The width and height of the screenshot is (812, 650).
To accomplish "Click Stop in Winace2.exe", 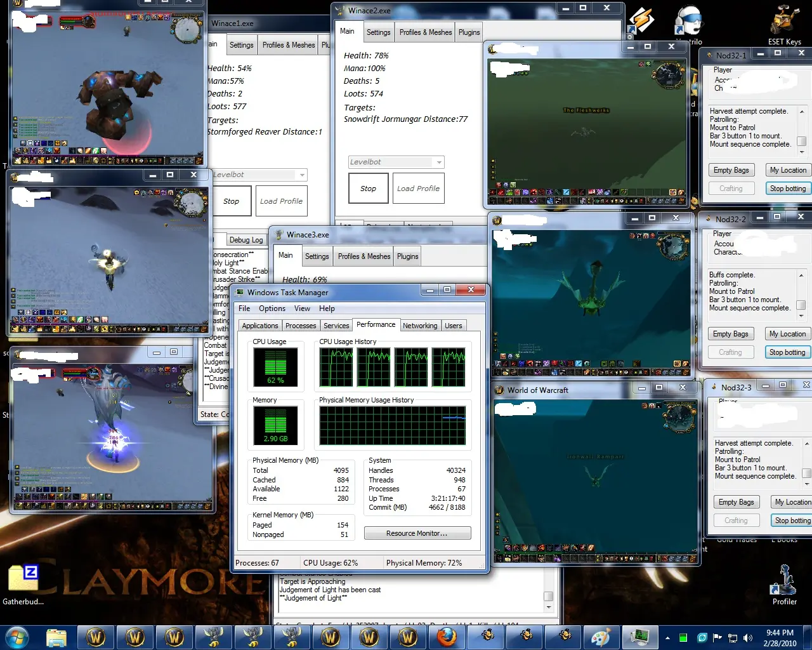I will pyautogui.click(x=368, y=189).
